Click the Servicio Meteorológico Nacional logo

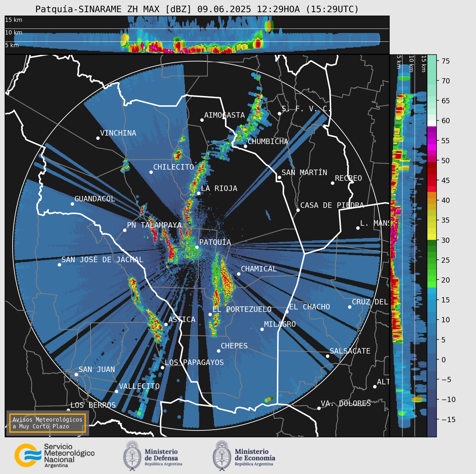[55, 455]
